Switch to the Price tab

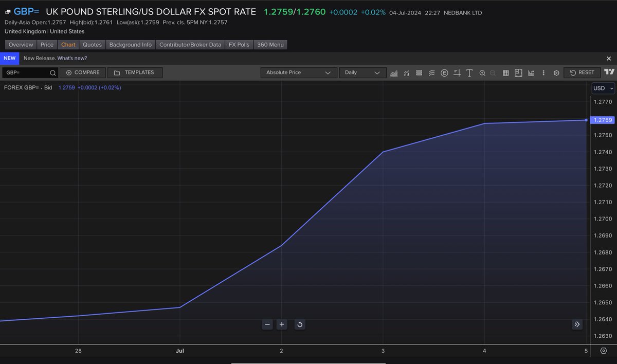tap(47, 45)
